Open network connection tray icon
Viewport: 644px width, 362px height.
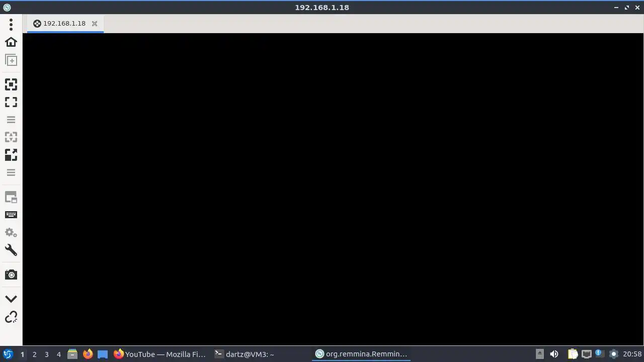click(586, 354)
